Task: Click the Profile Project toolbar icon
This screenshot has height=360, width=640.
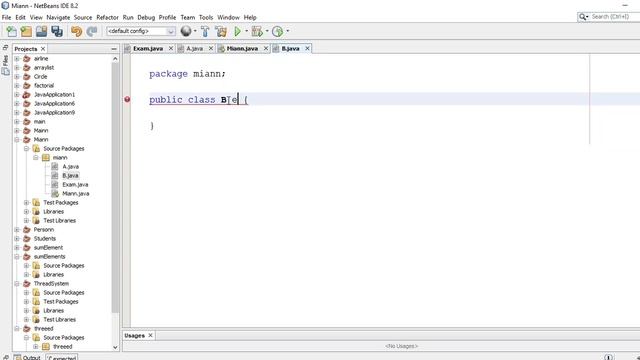Action: coord(277,31)
